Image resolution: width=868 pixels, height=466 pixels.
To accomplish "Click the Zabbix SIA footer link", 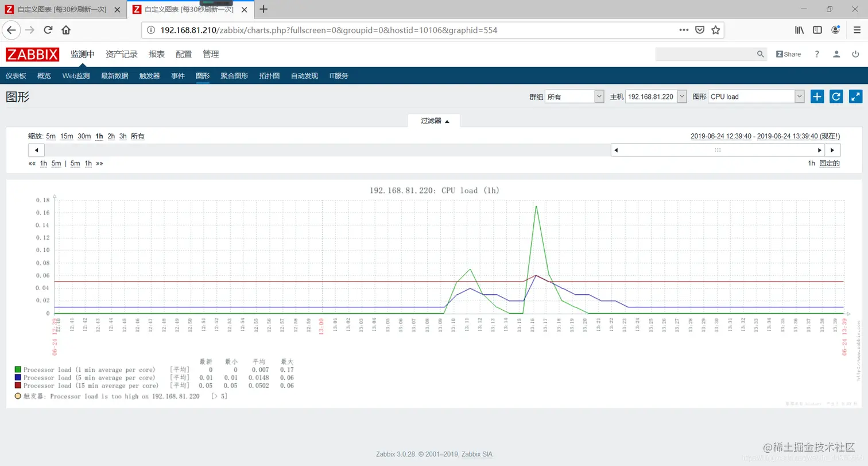I will (476, 454).
